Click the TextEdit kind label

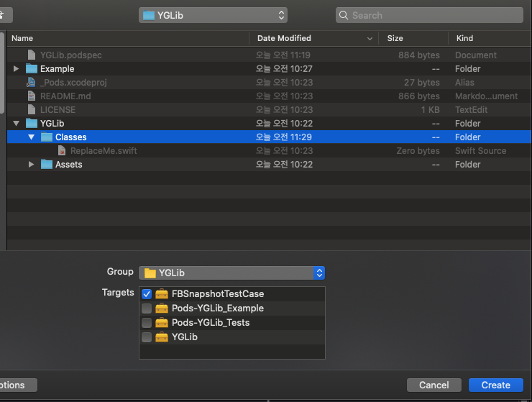pos(472,109)
